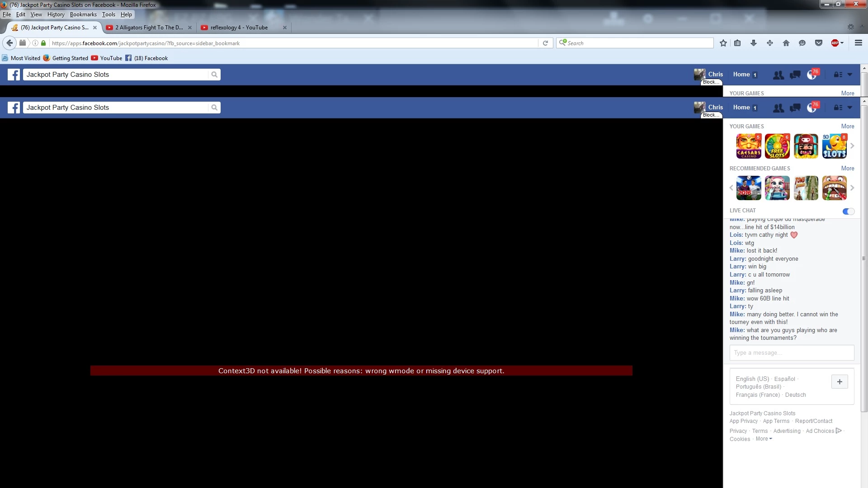This screenshot has height=488, width=868.
Task: Bookmark this page with the star icon
Action: tap(723, 43)
